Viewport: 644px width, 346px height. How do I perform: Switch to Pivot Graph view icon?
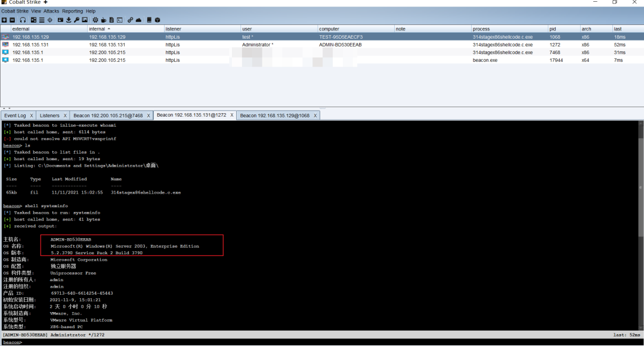tap(33, 20)
